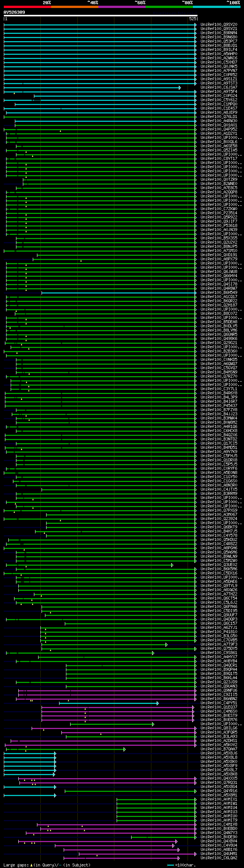Select the UniRef100_A6SE58 label
This screenshot has width=244, height=868.
(219, 146)
